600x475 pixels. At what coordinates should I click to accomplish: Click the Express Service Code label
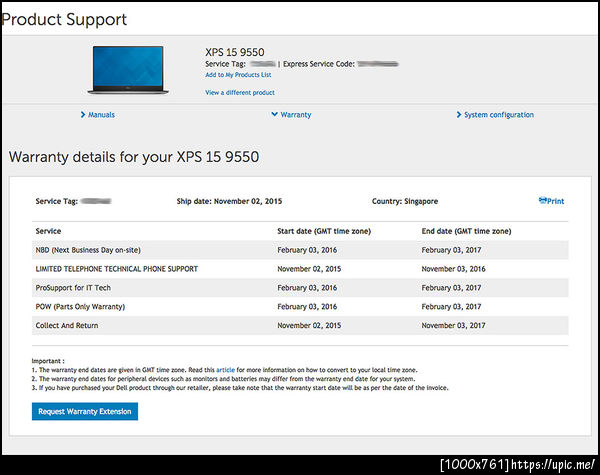(319, 64)
